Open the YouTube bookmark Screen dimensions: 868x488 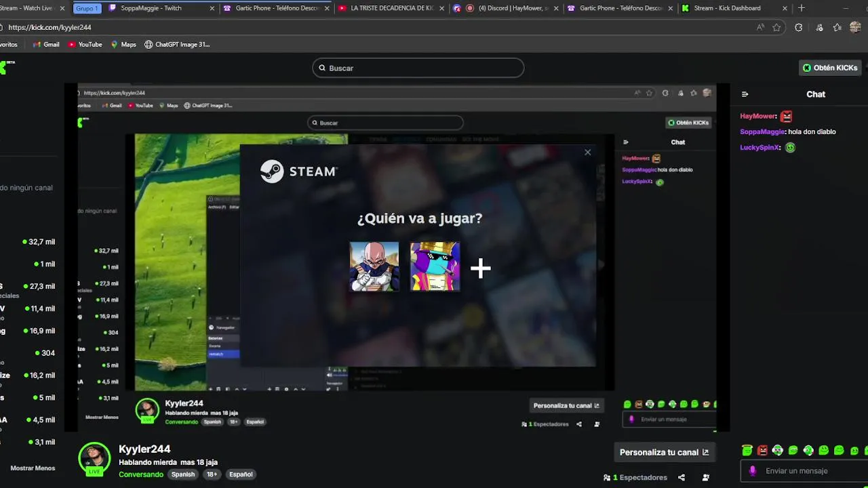point(85,45)
